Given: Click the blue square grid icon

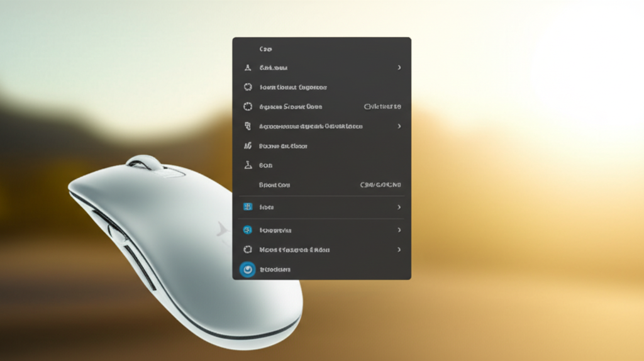Looking at the screenshot, I should point(247,207).
